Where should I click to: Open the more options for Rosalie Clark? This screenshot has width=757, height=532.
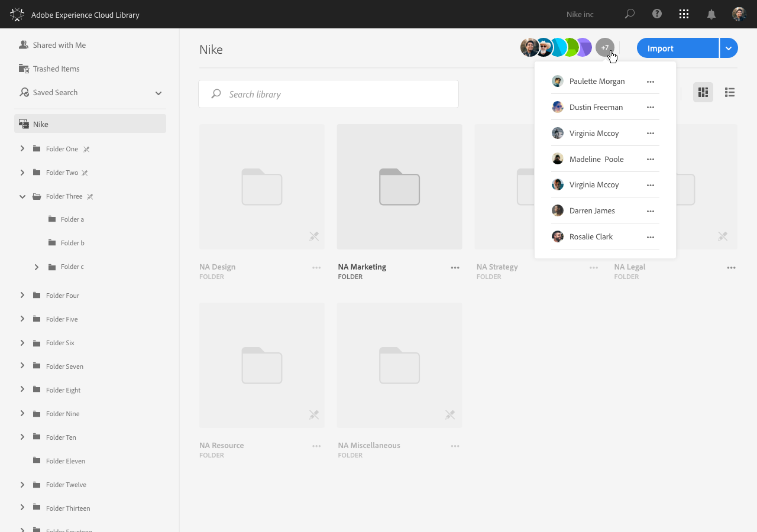point(651,237)
